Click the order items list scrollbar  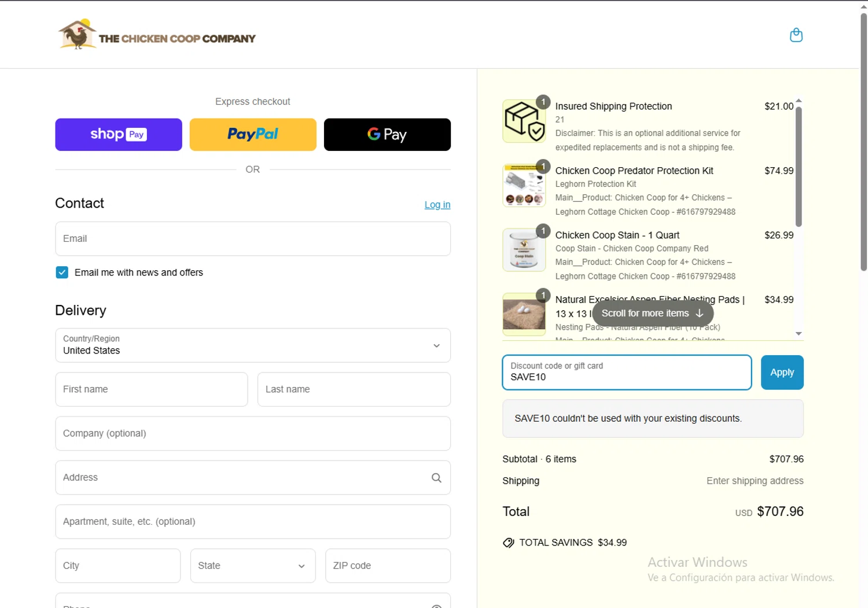click(799, 168)
